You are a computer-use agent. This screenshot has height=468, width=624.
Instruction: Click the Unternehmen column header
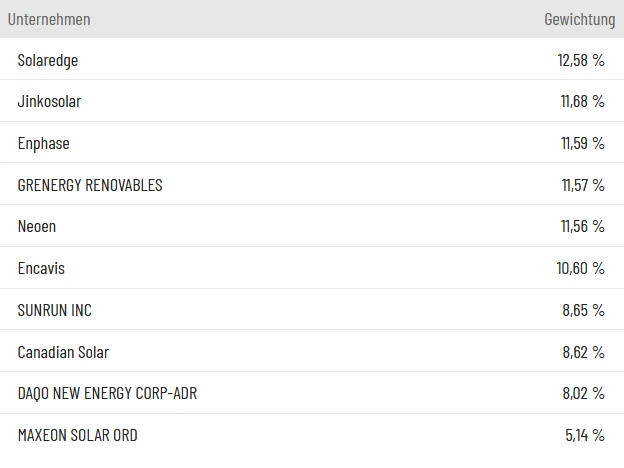coord(49,19)
